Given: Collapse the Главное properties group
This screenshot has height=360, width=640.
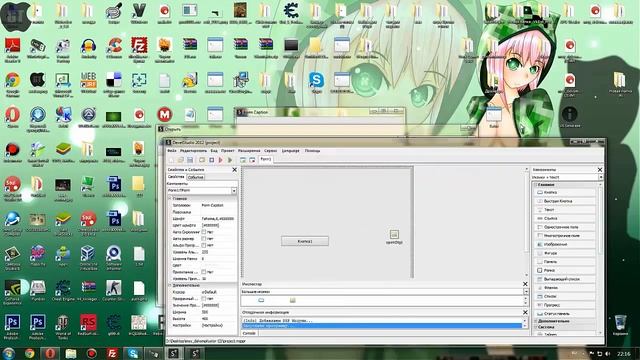Looking at the screenshot, I should pyautogui.click(x=171, y=198).
